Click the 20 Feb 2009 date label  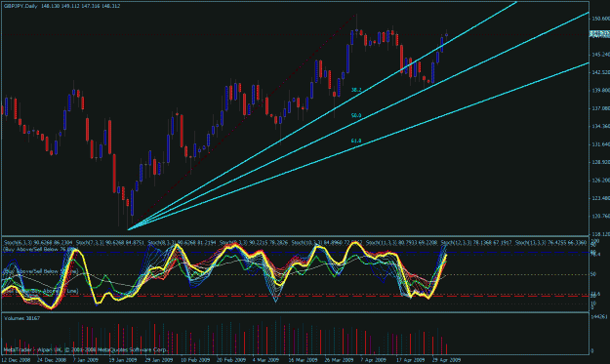point(231,360)
